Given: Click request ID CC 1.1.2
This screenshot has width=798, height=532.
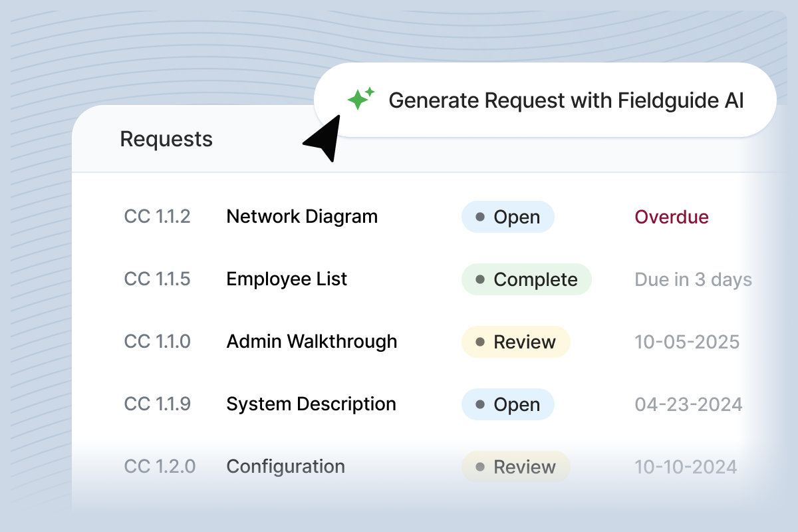Looking at the screenshot, I should 158,217.
